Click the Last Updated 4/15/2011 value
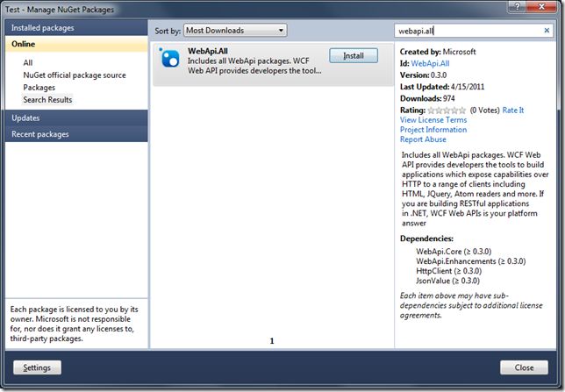This screenshot has width=565, height=392. click(x=468, y=87)
